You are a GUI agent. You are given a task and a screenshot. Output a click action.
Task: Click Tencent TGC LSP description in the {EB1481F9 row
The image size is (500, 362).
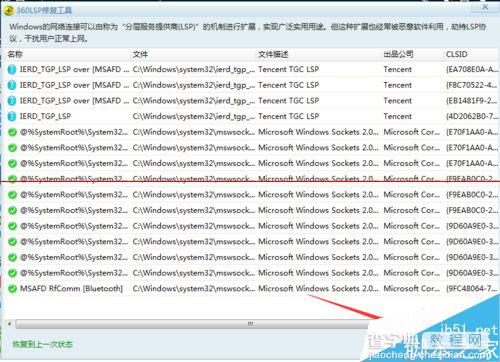click(289, 101)
